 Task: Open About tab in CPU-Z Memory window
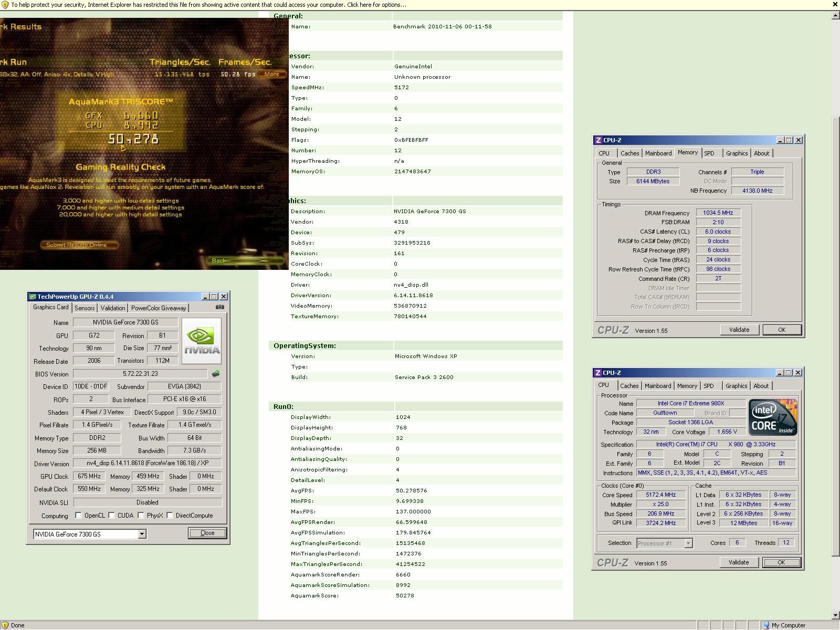pos(762,153)
